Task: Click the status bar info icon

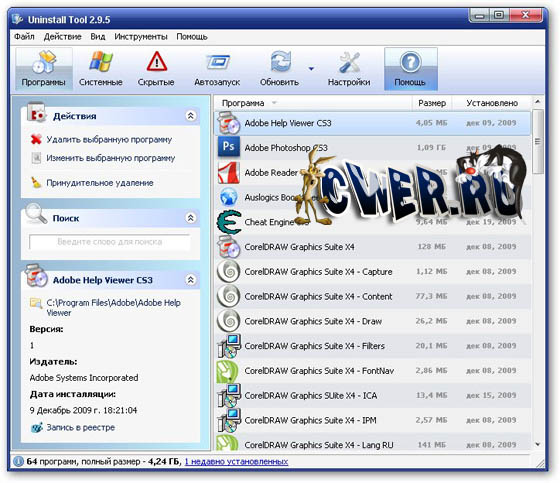Action: tap(19, 462)
